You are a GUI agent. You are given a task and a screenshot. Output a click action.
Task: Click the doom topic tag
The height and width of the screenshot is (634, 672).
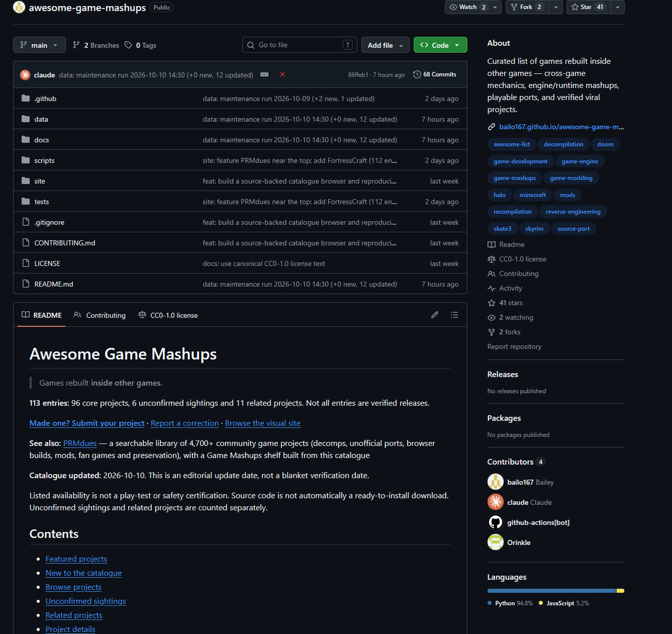(x=605, y=144)
